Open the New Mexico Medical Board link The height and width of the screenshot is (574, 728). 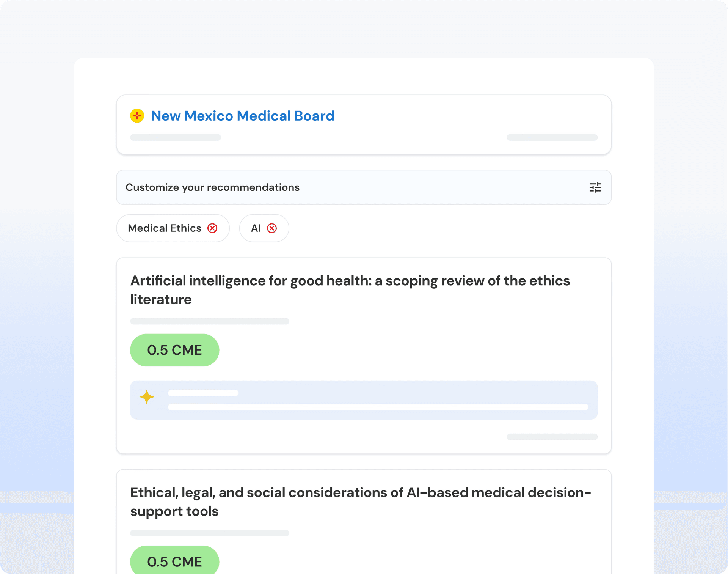click(x=243, y=116)
